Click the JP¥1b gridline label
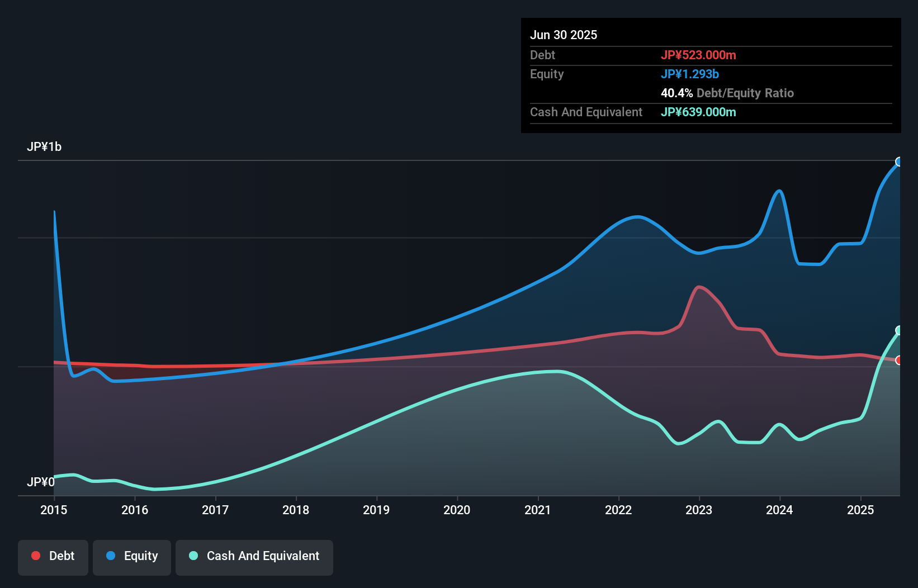Screen dimensions: 918x588 pos(45,146)
